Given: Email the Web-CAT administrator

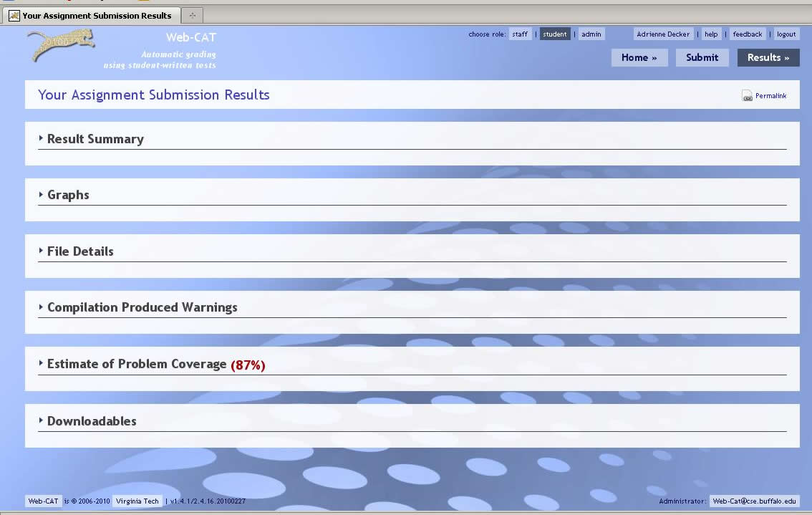Looking at the screenshot, I should click(x=754, y=501).
